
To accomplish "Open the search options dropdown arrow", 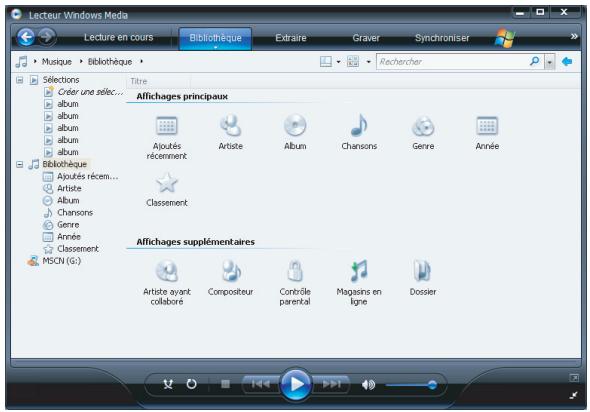I will [x=550, y=62].
